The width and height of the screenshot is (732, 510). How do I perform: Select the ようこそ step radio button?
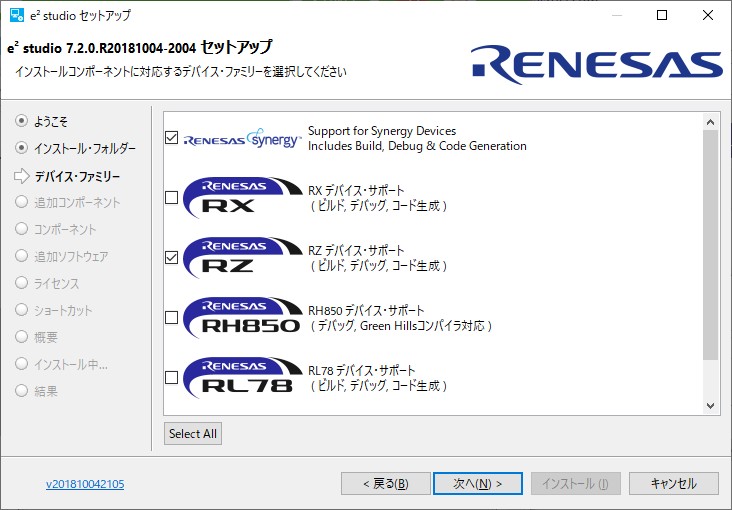tap(21, 121)
